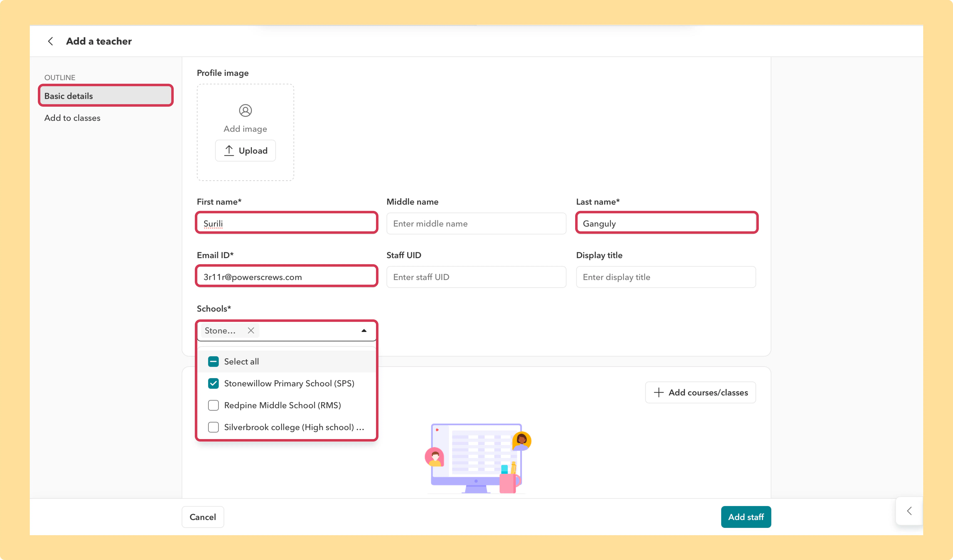Upload a profile image

tap(245, 151)
